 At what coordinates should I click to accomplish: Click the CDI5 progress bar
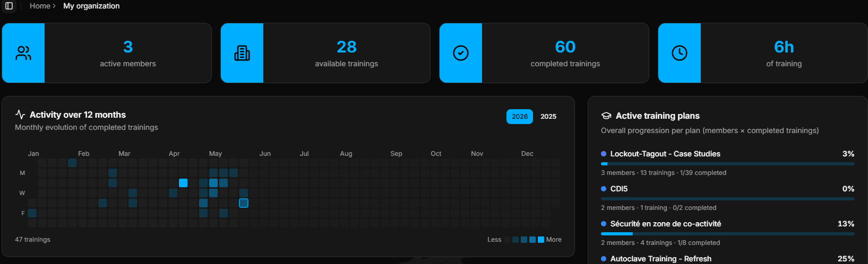pos(728,199)
